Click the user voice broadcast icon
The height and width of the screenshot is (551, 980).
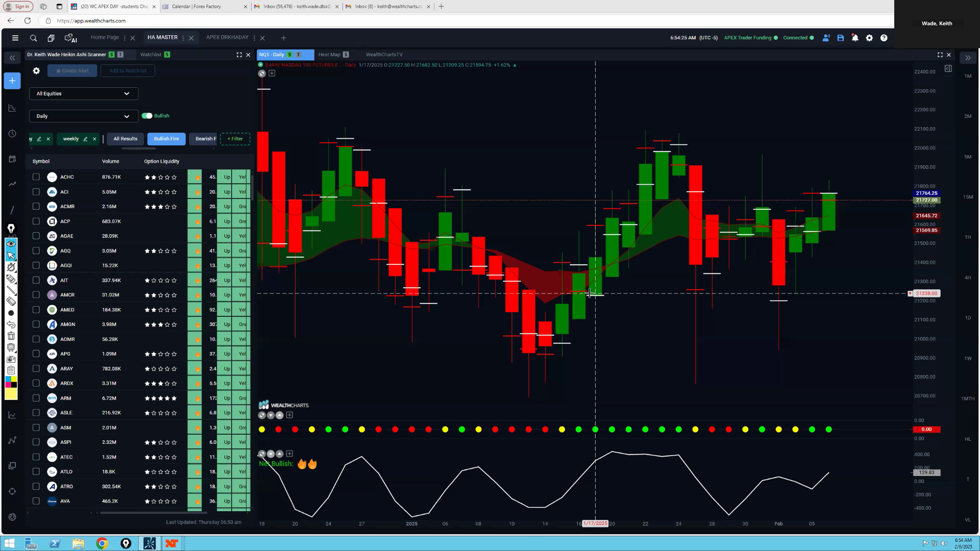(x=826, y=38)
